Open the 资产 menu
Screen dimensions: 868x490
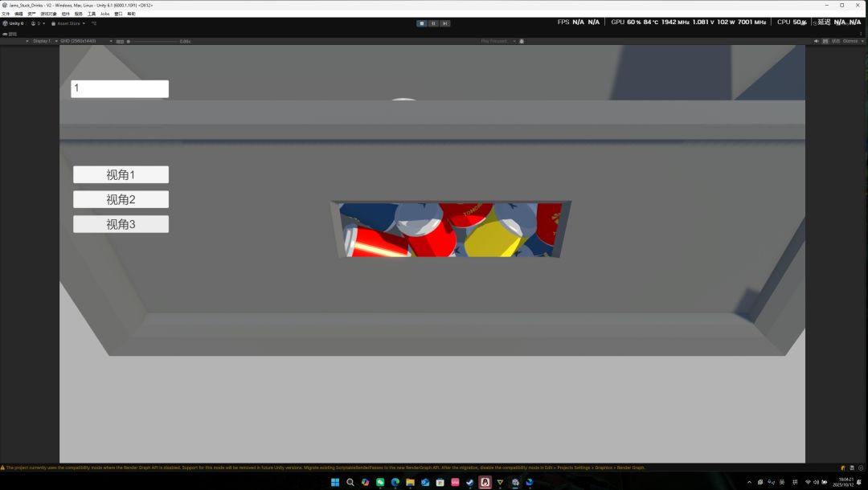pyautogui.click(x=31, y=14)
